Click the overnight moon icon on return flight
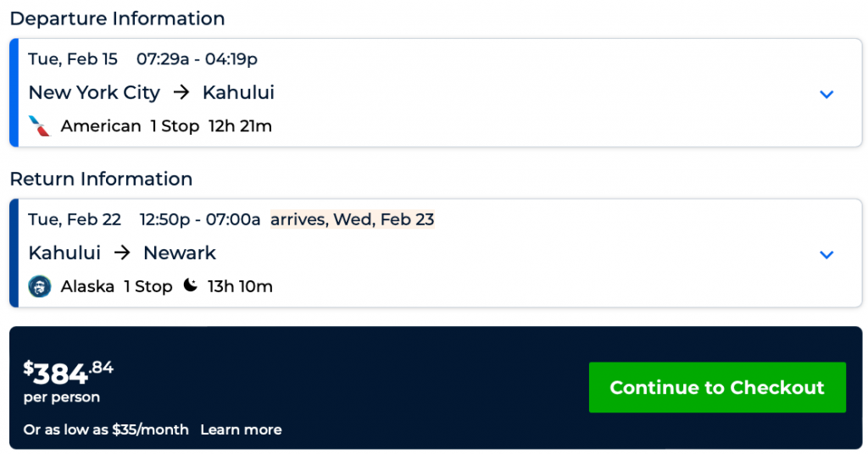Image resolution: width=868 pixels, height=454 pixels. pyautogui.click(x=191, y=285)
